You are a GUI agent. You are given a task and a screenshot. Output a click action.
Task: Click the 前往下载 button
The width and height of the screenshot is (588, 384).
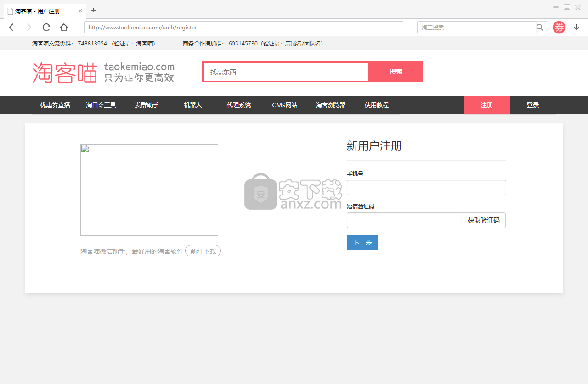tap(203, 251)
